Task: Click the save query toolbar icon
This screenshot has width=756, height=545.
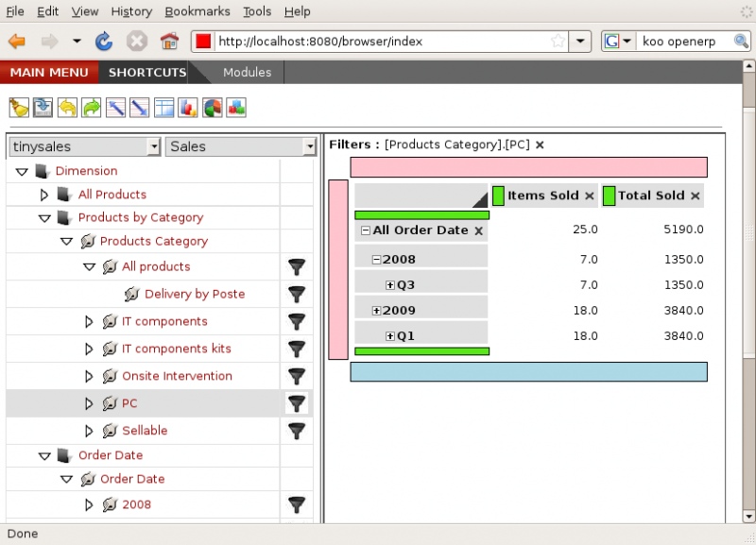Action: tap(43, 108)
